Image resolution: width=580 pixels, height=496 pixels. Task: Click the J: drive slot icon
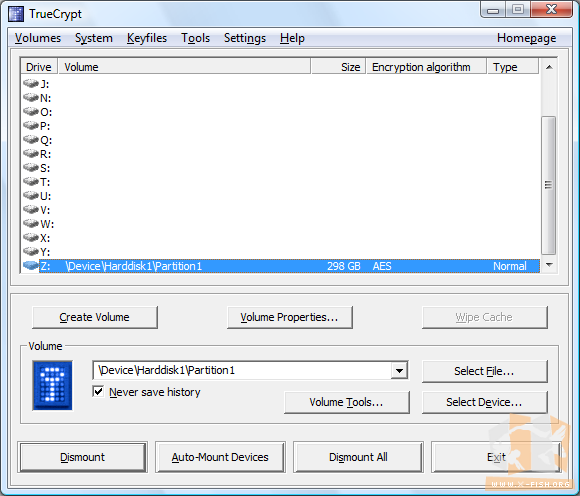(31, 84)
